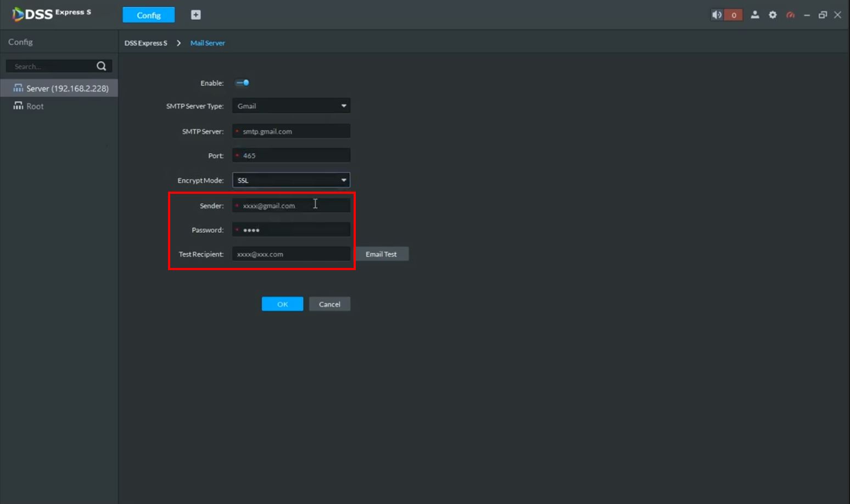The width and height of the screenshot is (850, 504).
Task: Click the Mail Server breadcrumb
Action: pos(208,43)
